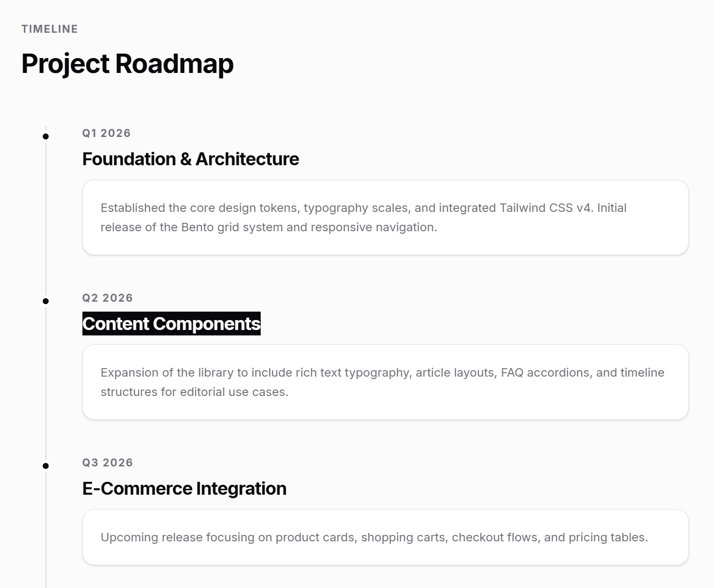Click timeline line below the Q3 dot
This screenshot has height=588, width=715.
[46, 536]
